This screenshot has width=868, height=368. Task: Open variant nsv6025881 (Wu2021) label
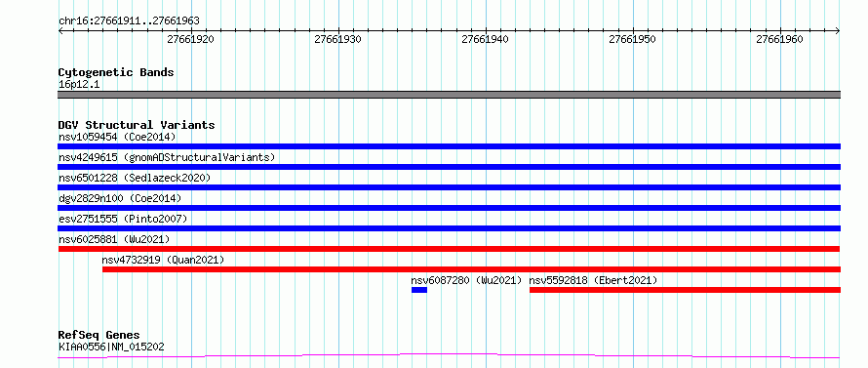[114, 239]
